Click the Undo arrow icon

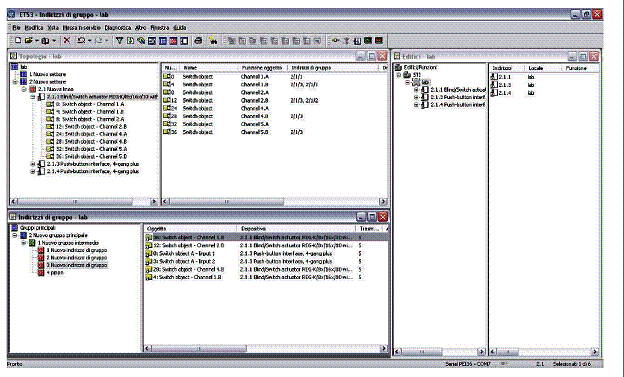(81, 41)
